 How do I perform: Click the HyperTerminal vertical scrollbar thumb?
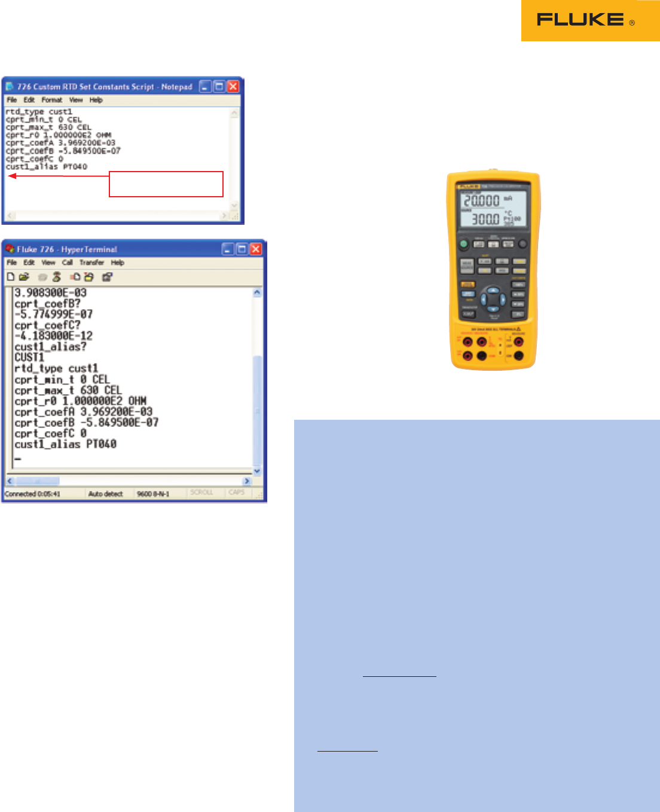258,411
